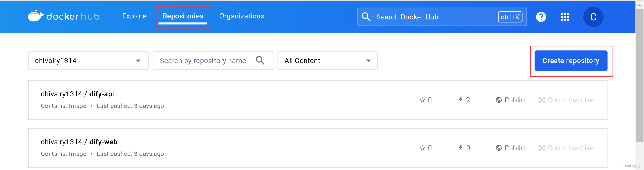Open the user avatar C menu
Viewport: 644px width, 170px height.
(593, 17)
